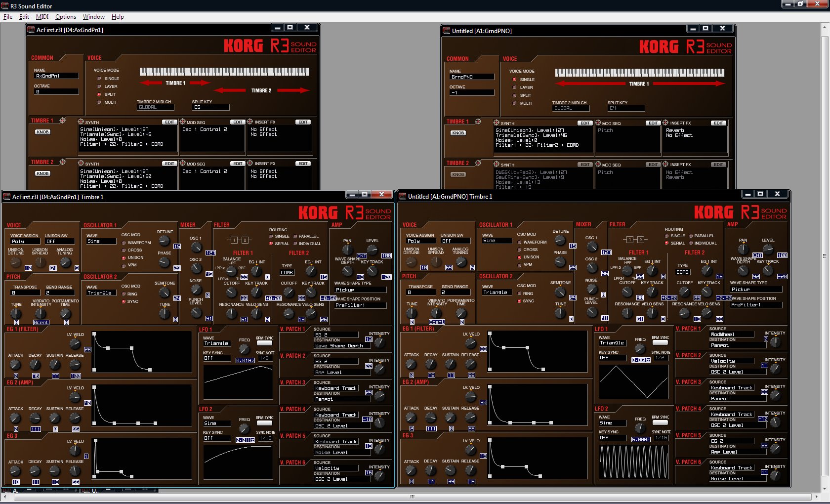
Task: Click Timbre 2 Synth target icon in AcFirst window
Action: pos(81,163)
